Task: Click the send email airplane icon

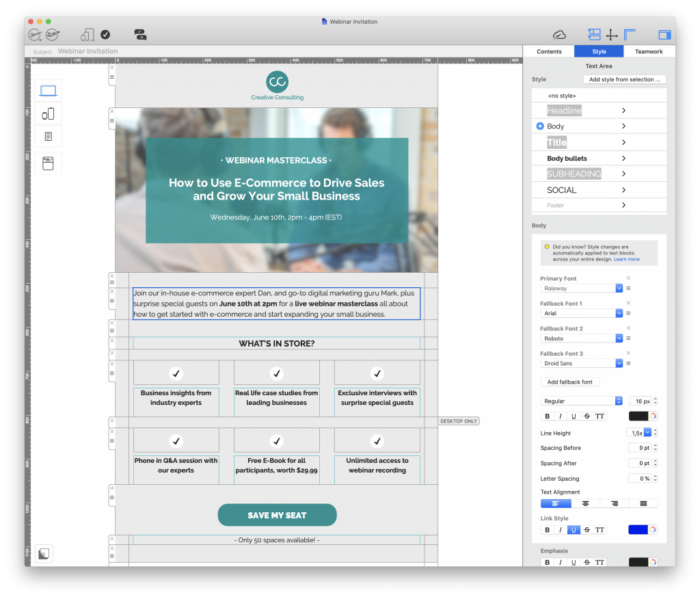Action: coord(34,34)
